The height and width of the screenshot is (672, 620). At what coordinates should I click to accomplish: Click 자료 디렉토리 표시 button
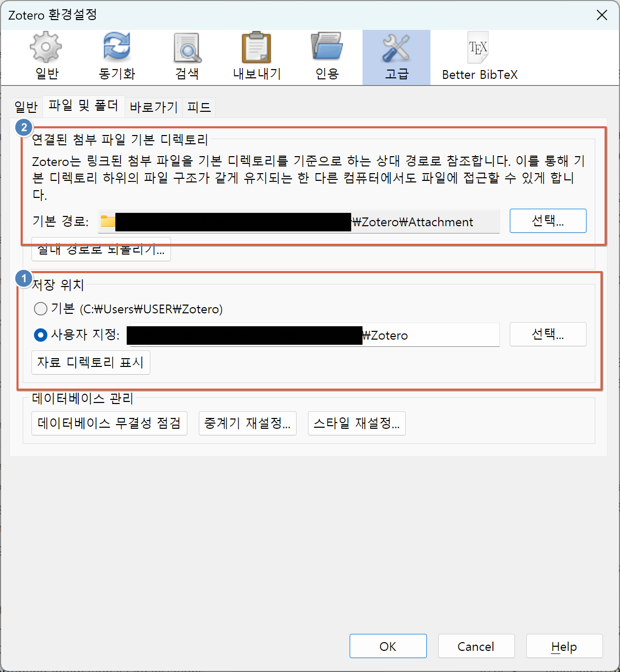pyautogui.click(x=91, y=362)
